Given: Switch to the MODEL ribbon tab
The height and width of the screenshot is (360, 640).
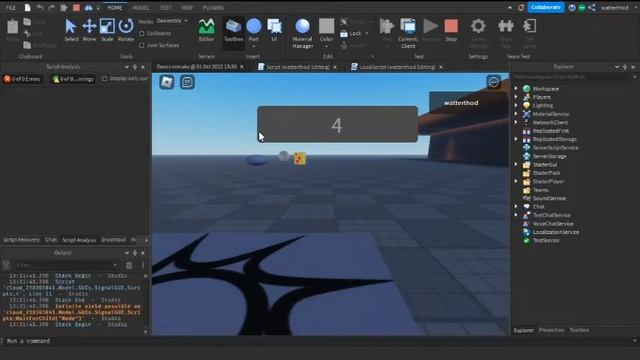Looking at the screenshot, I should click(141, 8).
